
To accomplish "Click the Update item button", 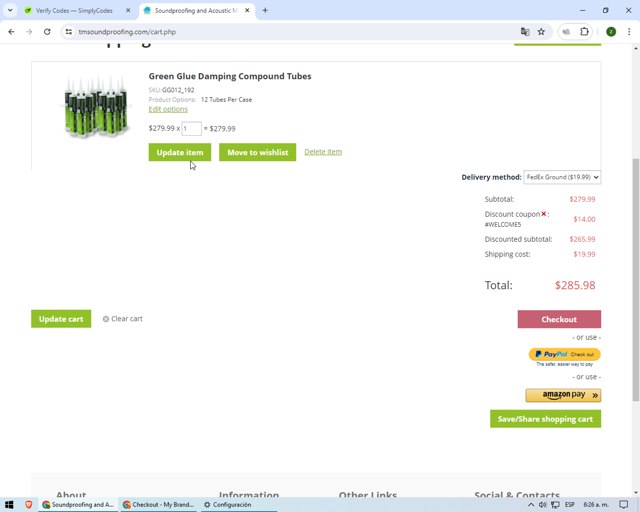I will [180, 152].
